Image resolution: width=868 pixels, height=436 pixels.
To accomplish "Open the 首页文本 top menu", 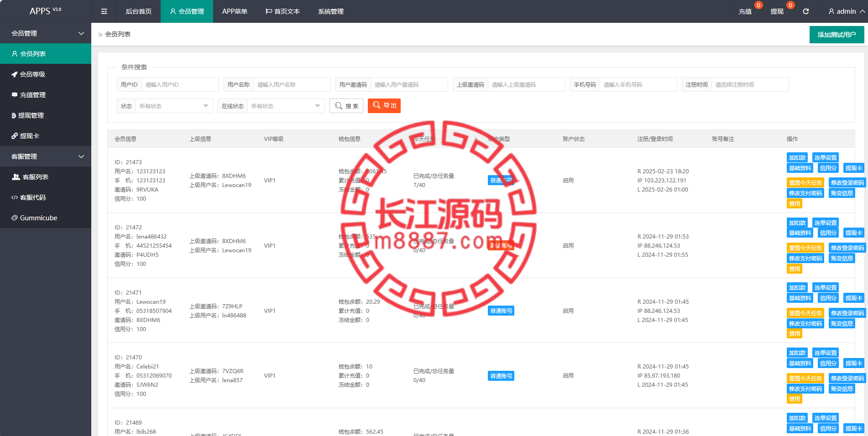I will [x=283, y=11].
